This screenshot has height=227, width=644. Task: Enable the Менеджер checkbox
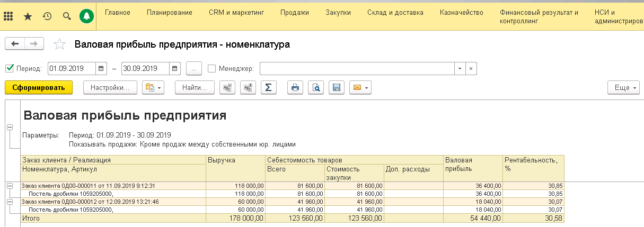point(212,68)
